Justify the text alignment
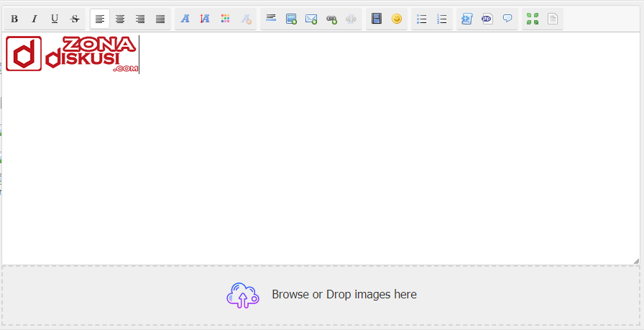Screen dimensions: 644x330 [x=160, y=19]
